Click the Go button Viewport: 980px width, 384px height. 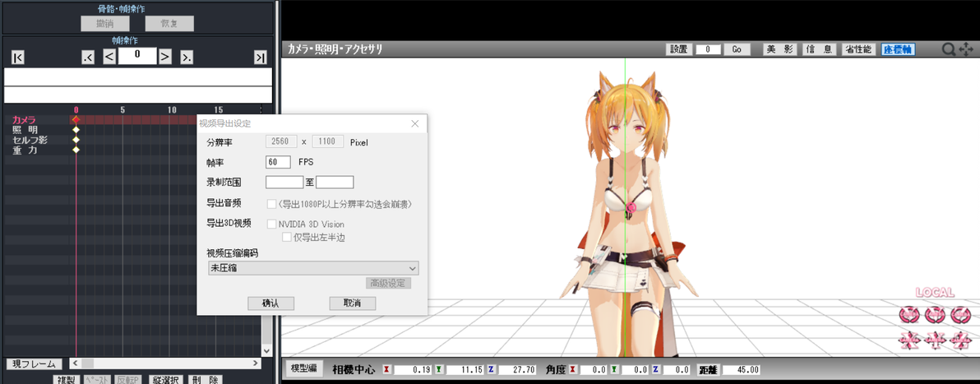tap(737, 49)
